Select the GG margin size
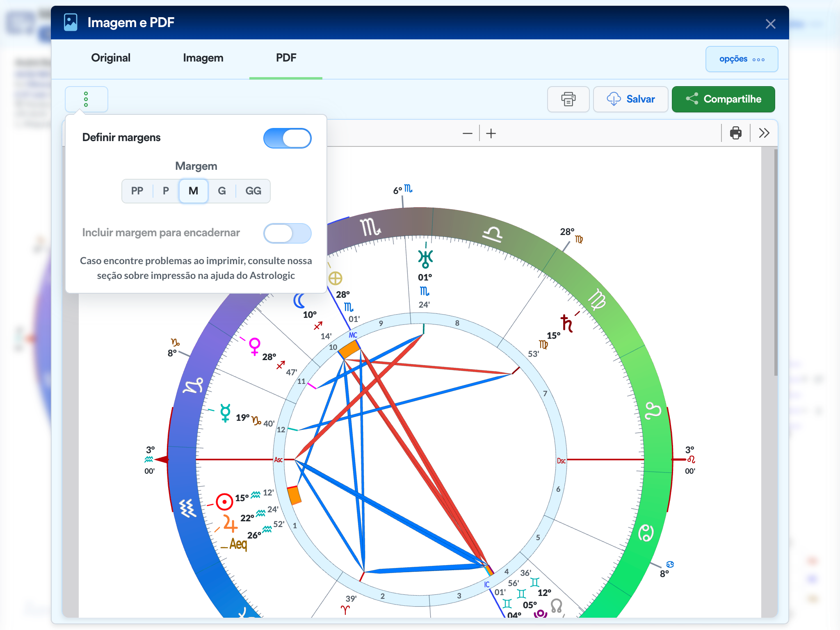 253,191
